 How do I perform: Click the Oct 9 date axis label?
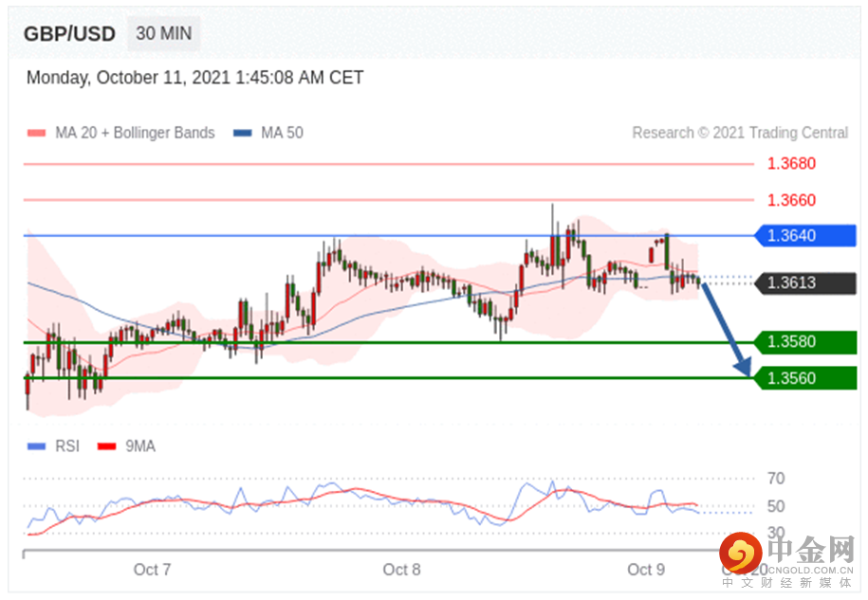pyautogui.click(x=645, y=570)
